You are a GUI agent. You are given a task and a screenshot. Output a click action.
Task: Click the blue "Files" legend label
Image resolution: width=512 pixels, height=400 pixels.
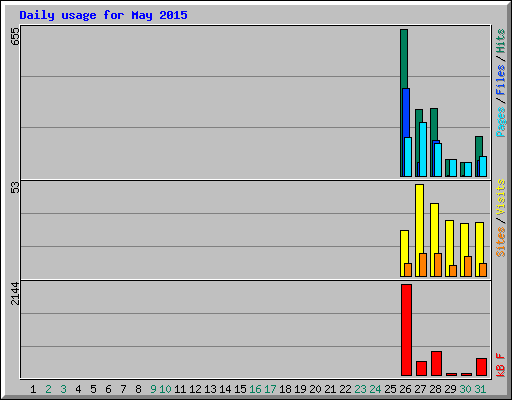[x=501, y=79]
